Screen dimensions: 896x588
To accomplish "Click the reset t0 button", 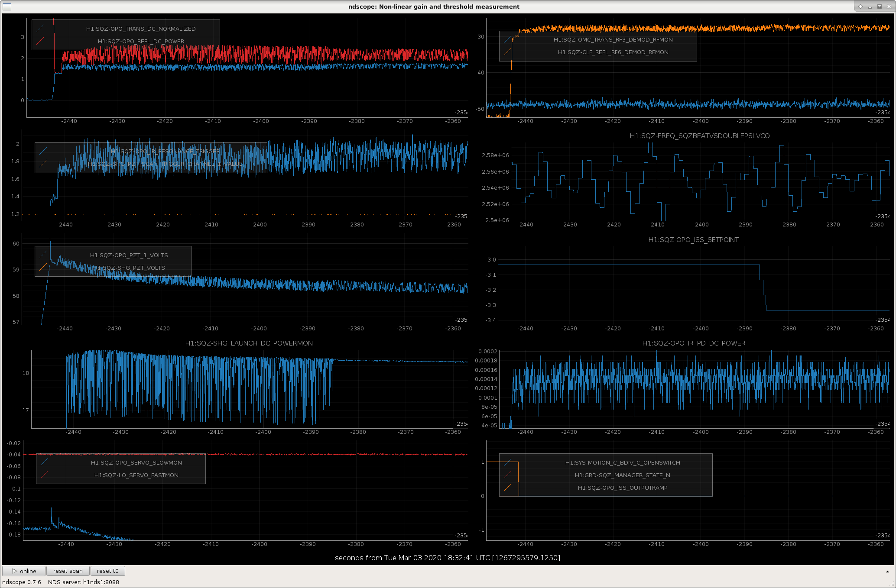I will point(108,571).
